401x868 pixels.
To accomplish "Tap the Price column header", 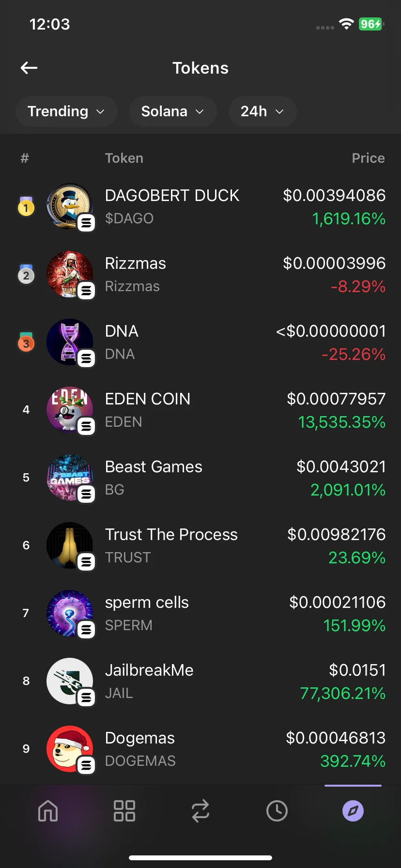I will tap(368, 158).
